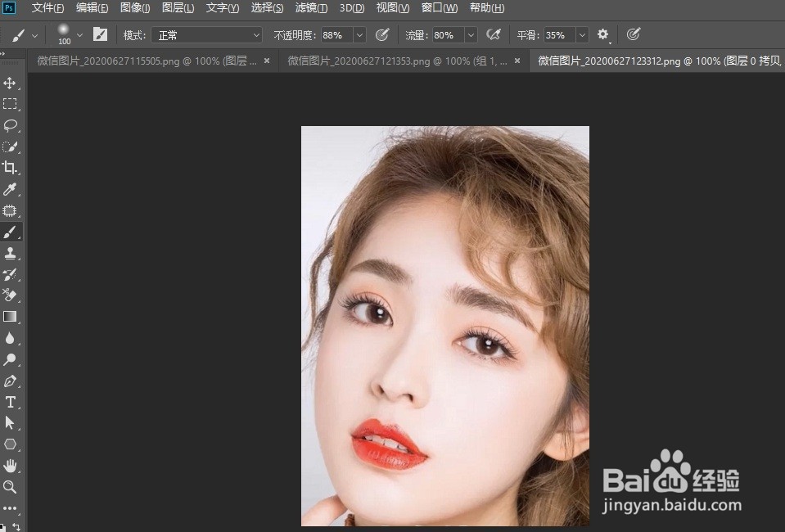Select the Patch healing tool
This screenshot has height=532, width=785.
pyautogui.click(x=10, y=210)
